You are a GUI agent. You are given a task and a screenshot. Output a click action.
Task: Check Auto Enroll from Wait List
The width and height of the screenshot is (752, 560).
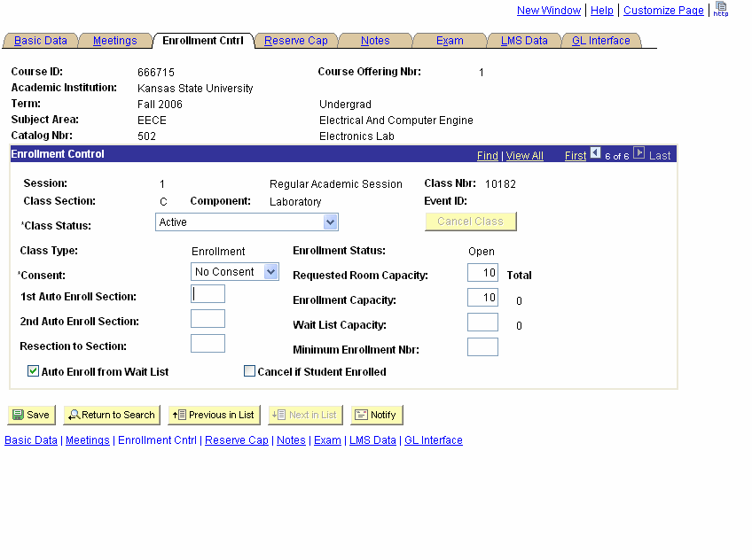[x=33, y=370]
